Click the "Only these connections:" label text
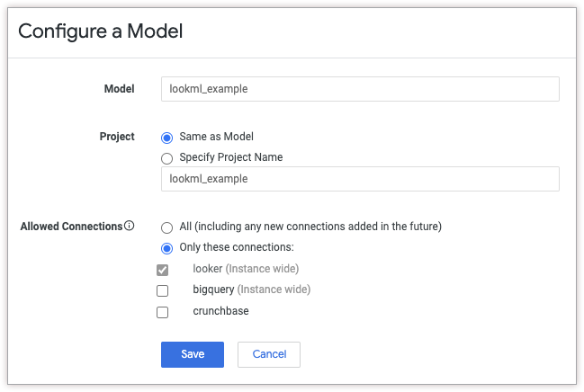 pyautogui.click(x=237, y=247)
